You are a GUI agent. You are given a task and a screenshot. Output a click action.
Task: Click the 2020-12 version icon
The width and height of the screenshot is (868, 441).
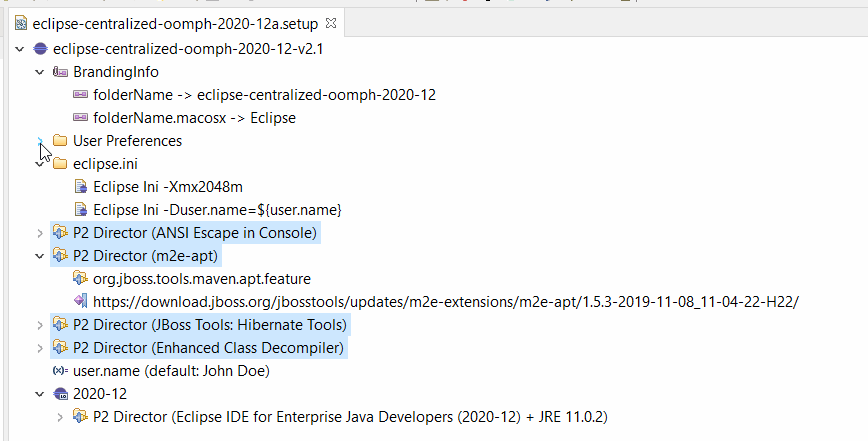tap(60, 394)
